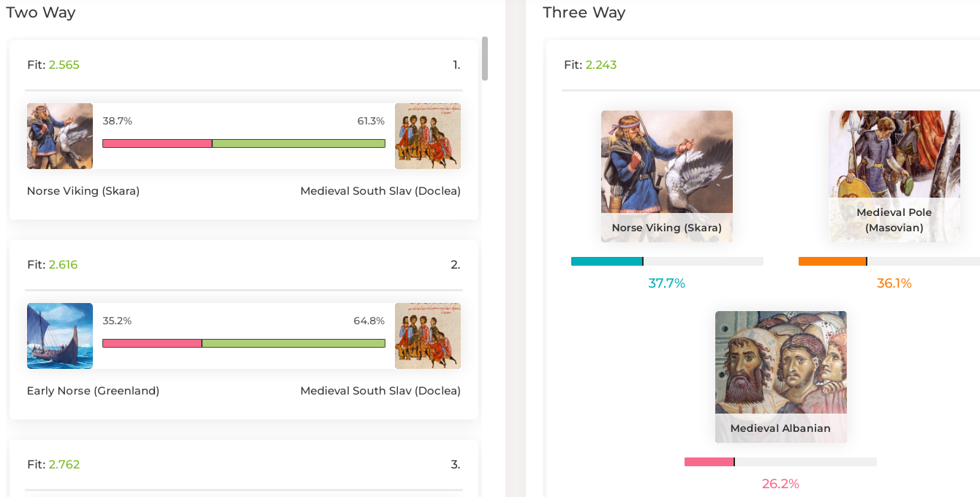This screenshot has width=980, height=497.
Task: Click the "Norse Viking (Skara)" label in result 1
Action: pyautogui.click(x=83, y=191)
